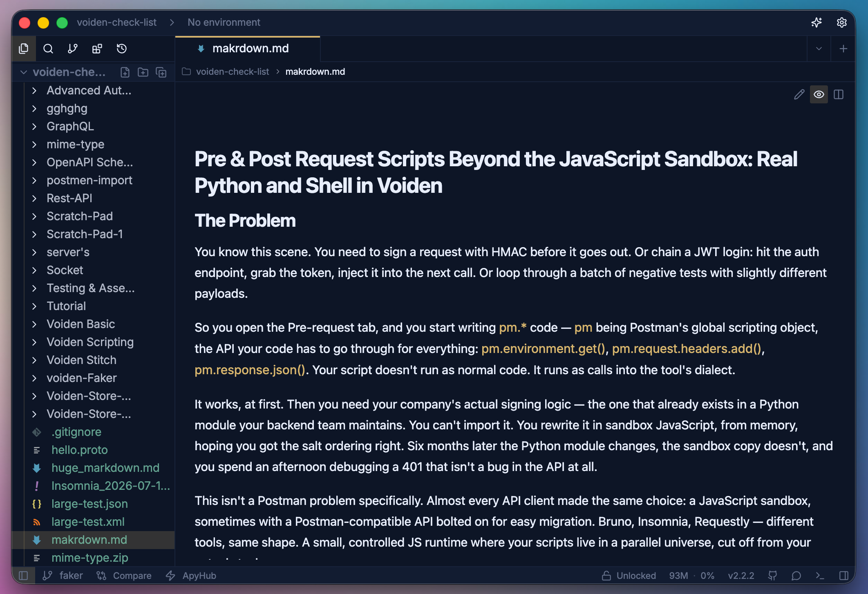Add a new tab with plus button
This screenshot has height=594, width=868.
point(843,49)
